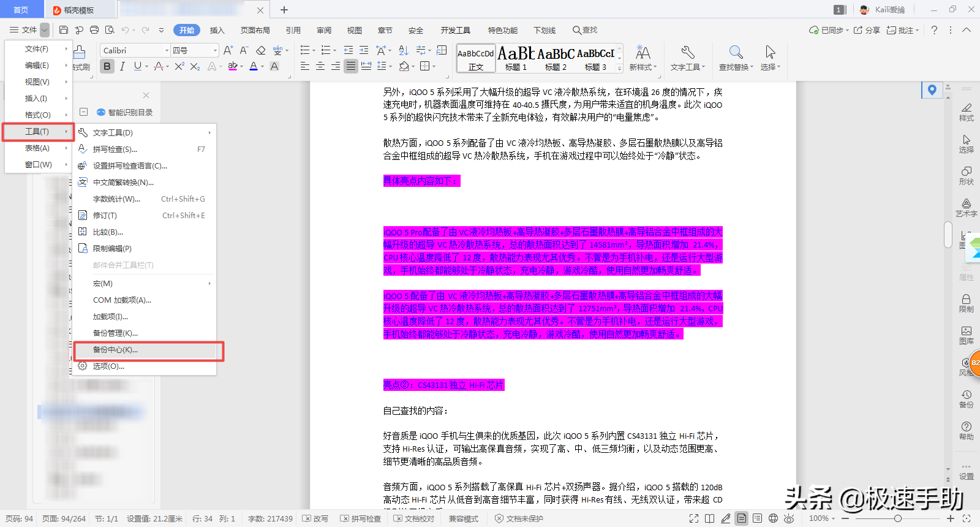The height and width of the screenshot is (527, 980).
Task: Click the print icon
Action: click(x=94, y=29)
